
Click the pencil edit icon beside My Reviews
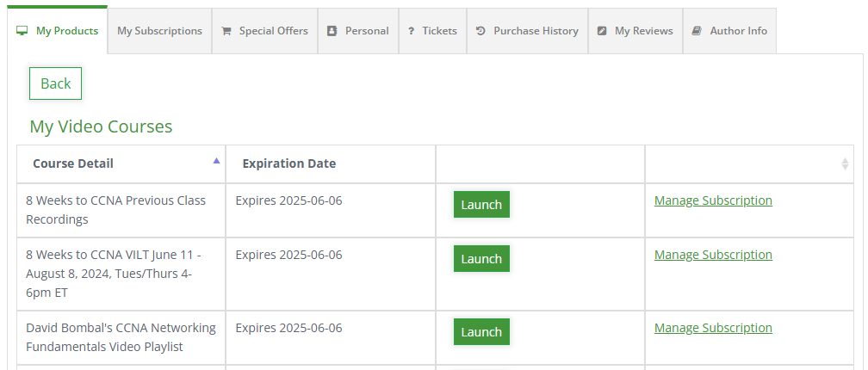(x=602, y=31)
